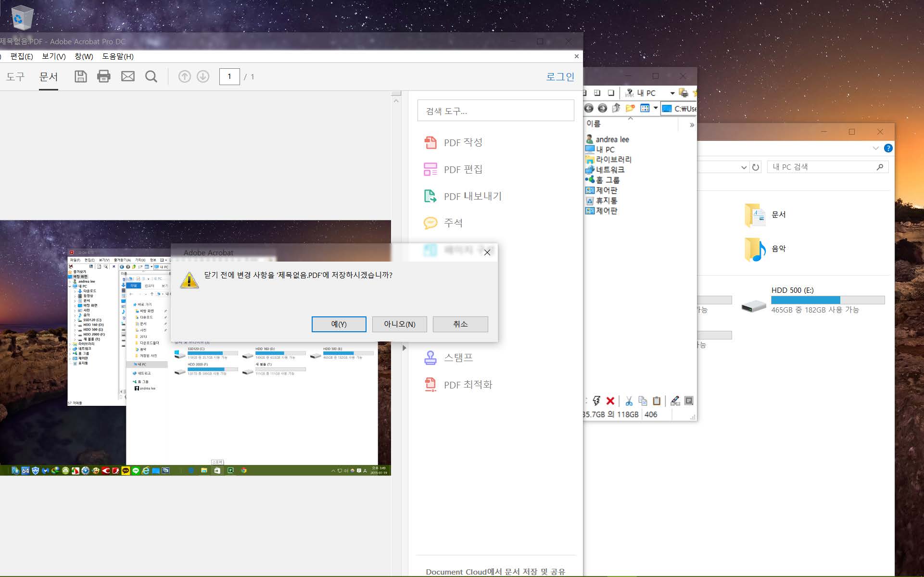
Task: Click the 인쇄 (Print) icon in toolbar
Action: coord(103,76)
